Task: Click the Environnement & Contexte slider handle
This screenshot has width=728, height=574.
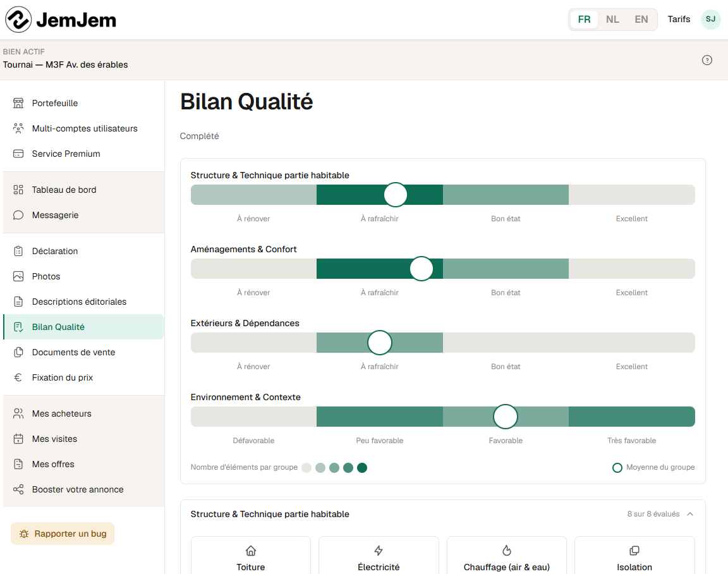Action: pyautogui.click(x=506, y=417)
